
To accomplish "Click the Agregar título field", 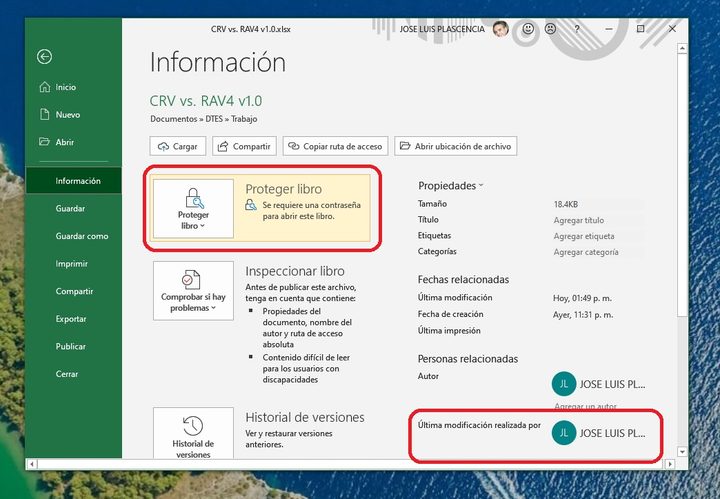I will [x=598, y=220].
